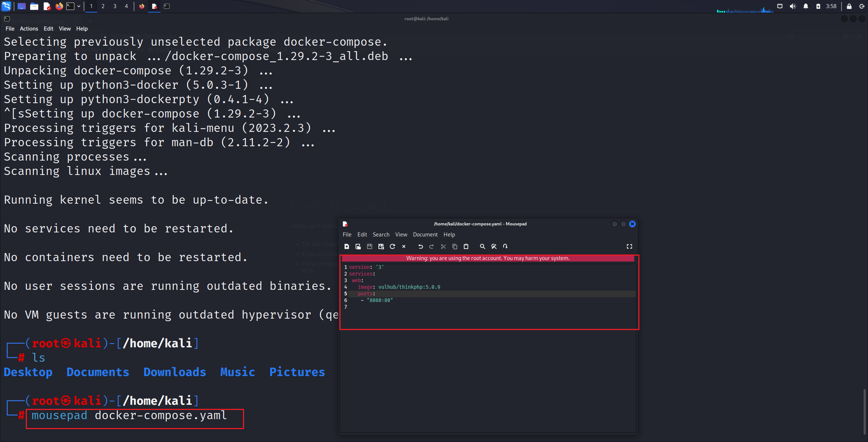Toggle the notifications bell in the panel
868x442 pixels.
[x=805, y=6]
